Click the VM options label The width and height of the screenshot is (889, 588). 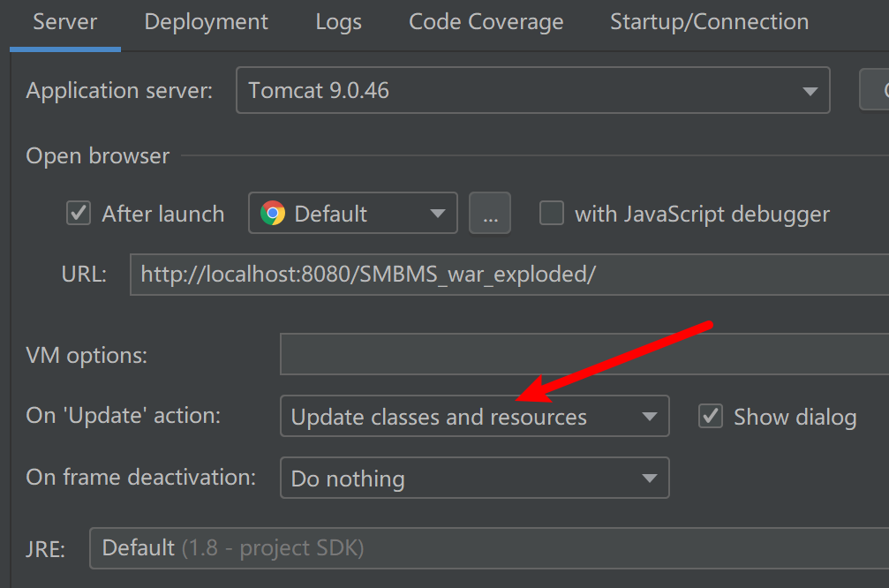tap(87, 356)
